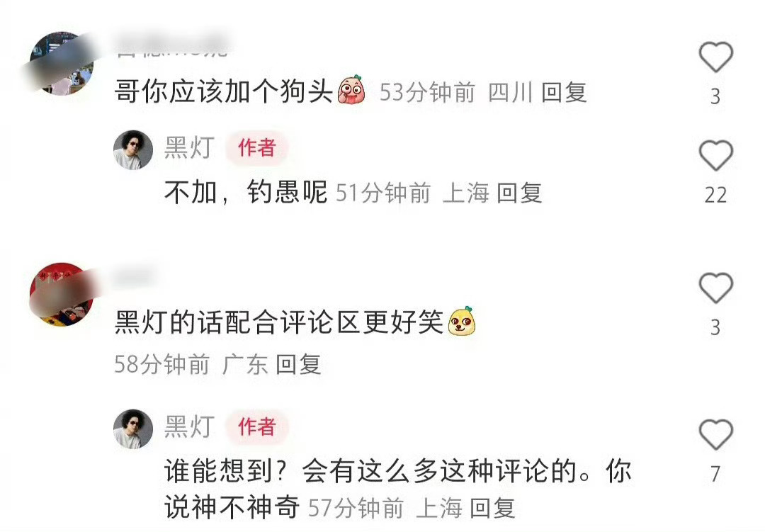Open the red blurred avatar of the Guangdong commenter
The image size is (765, 532).
62,294
